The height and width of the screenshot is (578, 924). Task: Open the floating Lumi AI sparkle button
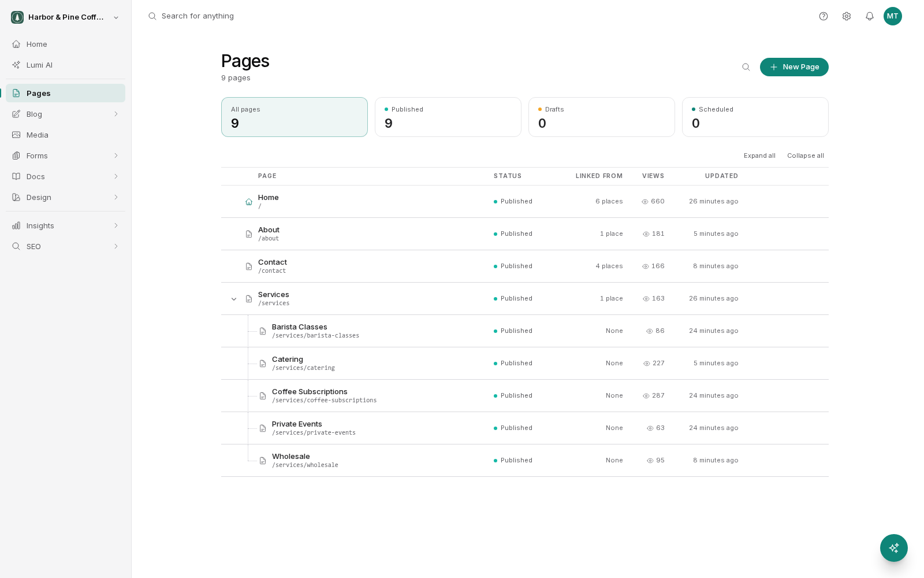(894, 548)
